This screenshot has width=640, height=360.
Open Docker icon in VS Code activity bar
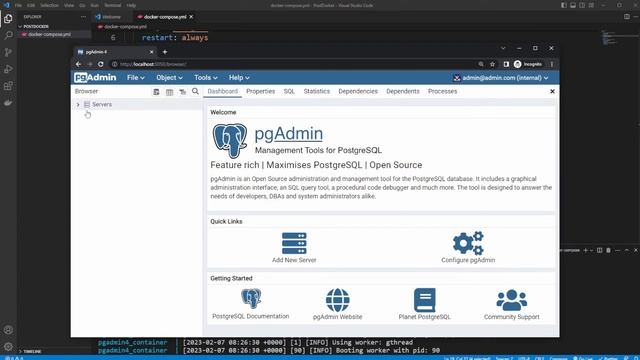click(8, 102)
